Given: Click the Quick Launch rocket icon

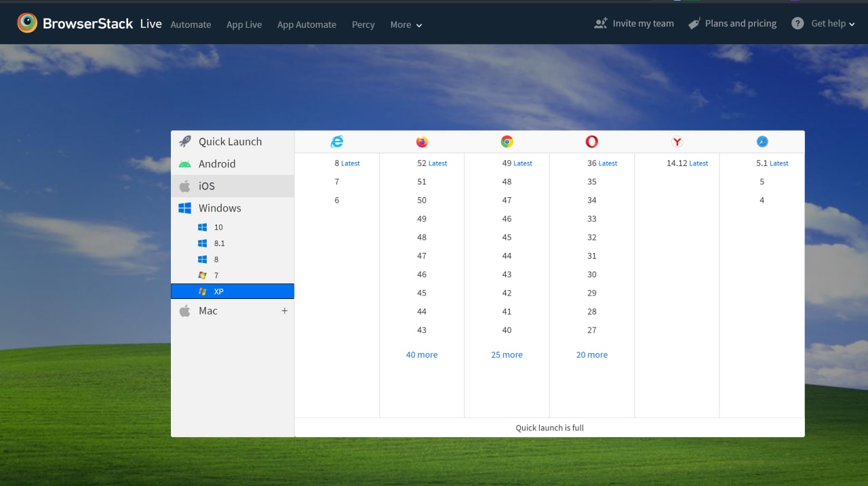Looking at the screenshot, I should 184,142.
